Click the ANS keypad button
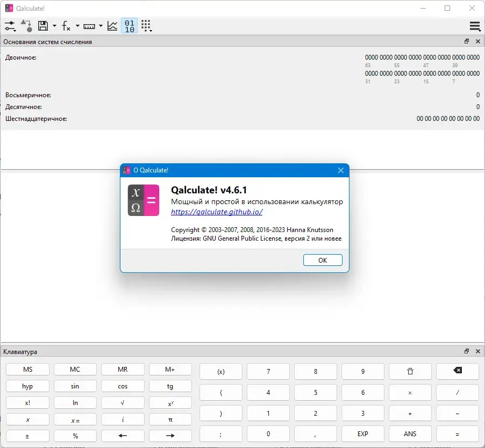485x448 pixels. (410, 434)
